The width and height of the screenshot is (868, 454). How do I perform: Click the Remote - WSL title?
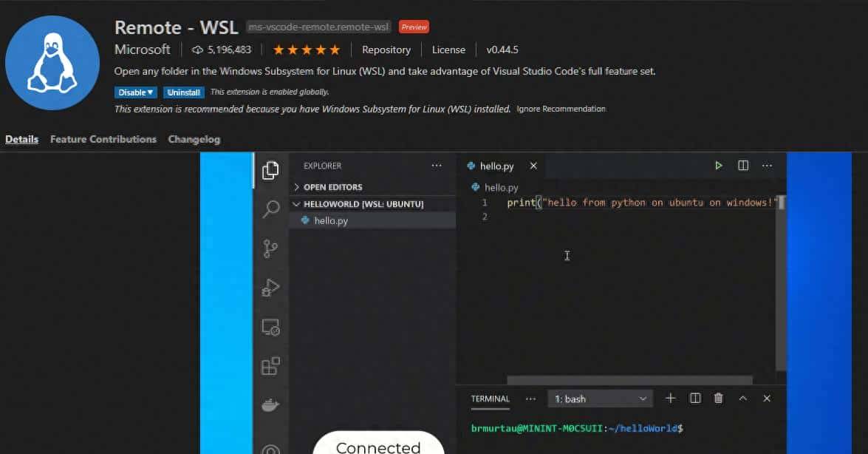(176, 27)
